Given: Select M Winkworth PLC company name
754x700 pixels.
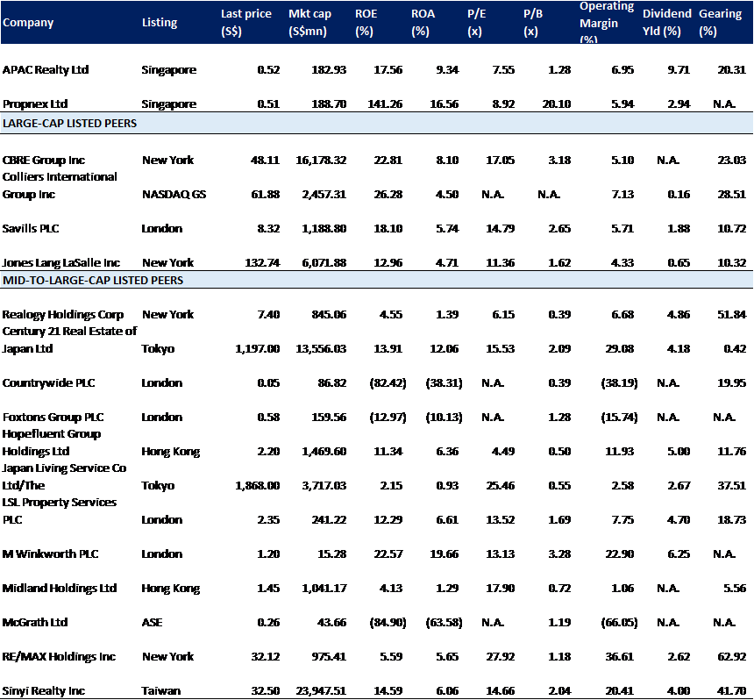Looking at the screenshot, I should 50,554.
